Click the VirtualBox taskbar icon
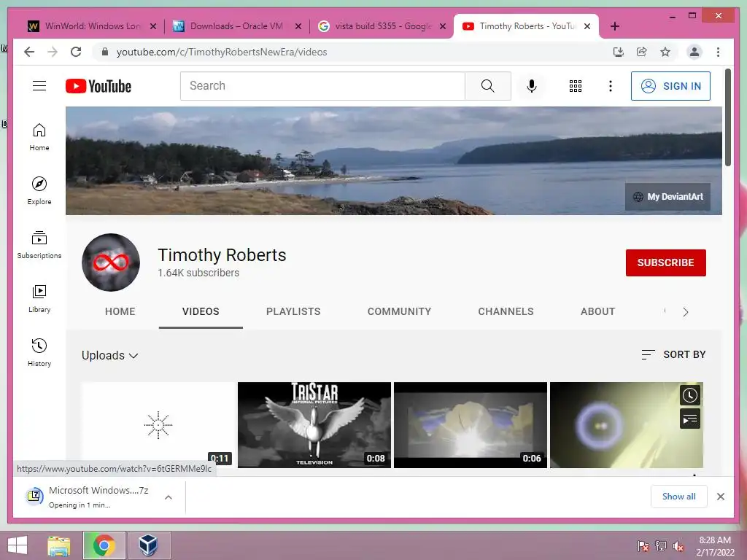The image size is (747, 560). pyautogui.click(x=148, y=545)
